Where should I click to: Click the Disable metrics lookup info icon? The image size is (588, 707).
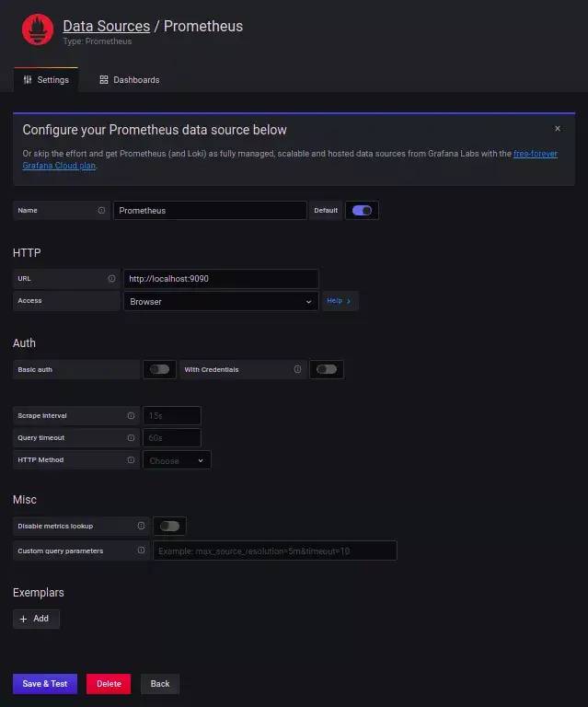[141, 526]
